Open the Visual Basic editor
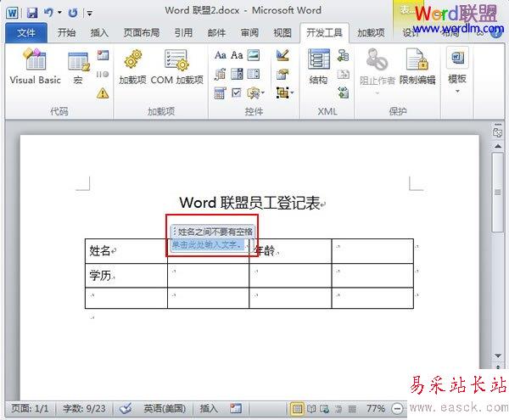Screen dimensions: 509x420 pyautogui.click(x=35, y=66)
